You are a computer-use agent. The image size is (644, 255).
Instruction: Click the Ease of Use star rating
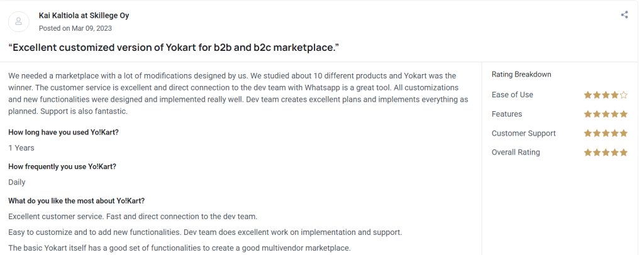pos(605,95)
